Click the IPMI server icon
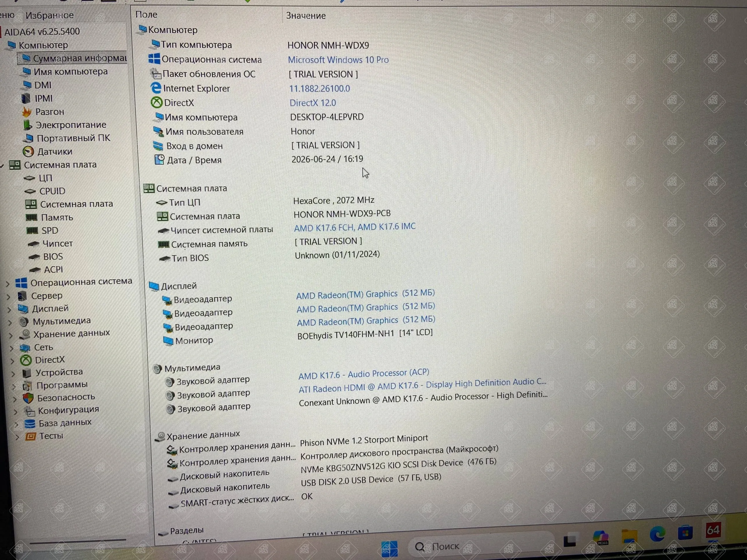The height and width of the screenshot is (560, 747). (x=26, y=98)
